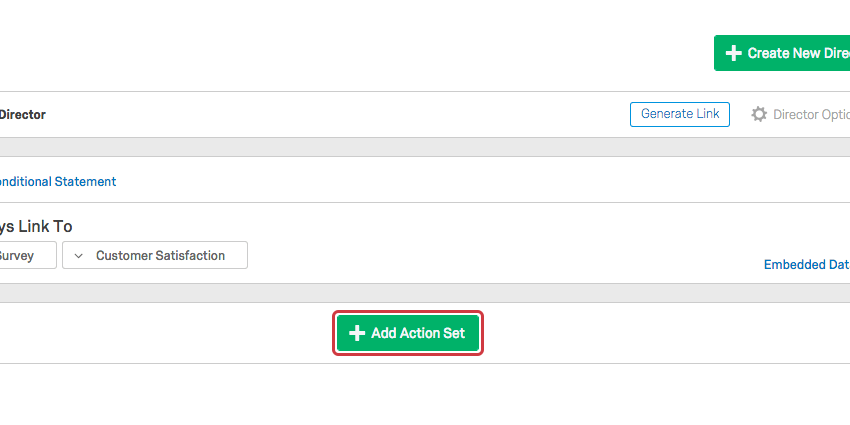Open the Embedded Data link

click(806, 265)
